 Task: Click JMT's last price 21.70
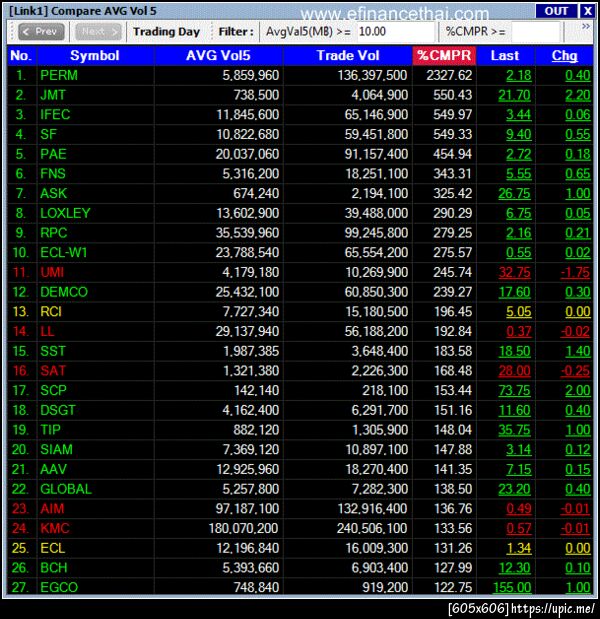tap(515, 95)
